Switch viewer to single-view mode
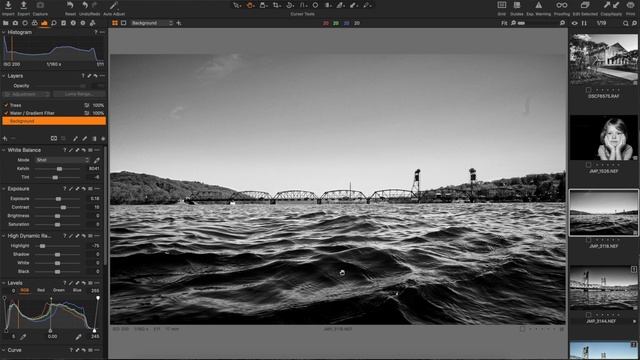This screenshot has height=360, width=640. tap(124, 23)
